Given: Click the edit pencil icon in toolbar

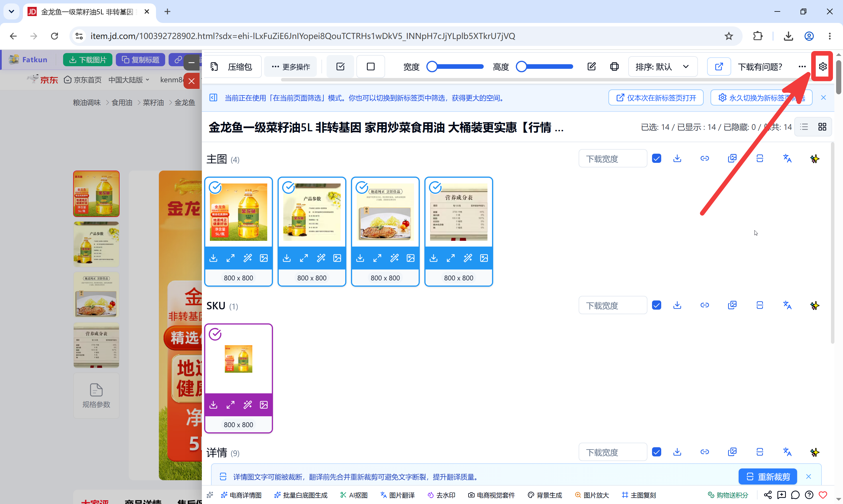Looking at the screenshot, I should click(x=591, y=67).
